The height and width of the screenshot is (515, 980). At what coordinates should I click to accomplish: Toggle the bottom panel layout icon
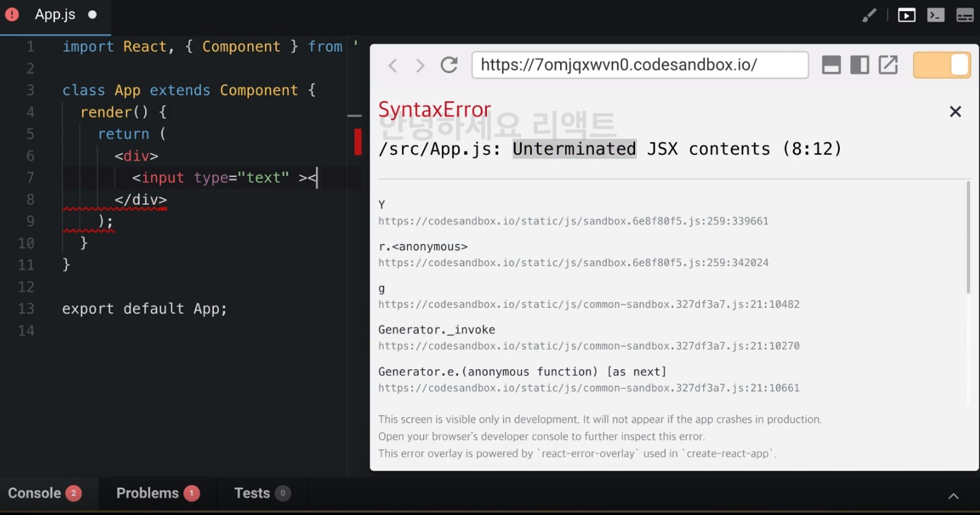point(965,15)
